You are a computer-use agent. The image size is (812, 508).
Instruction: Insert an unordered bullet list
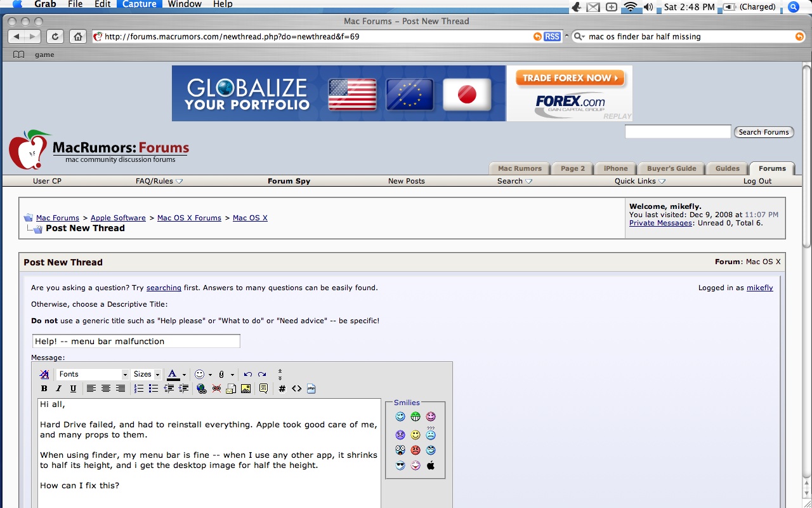(154, 389)
